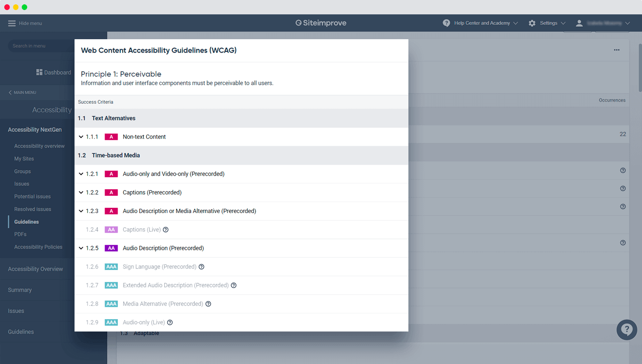Click the Occurrences column header
This screenshot has width=642, height=364.
click(x=612, y=100)
